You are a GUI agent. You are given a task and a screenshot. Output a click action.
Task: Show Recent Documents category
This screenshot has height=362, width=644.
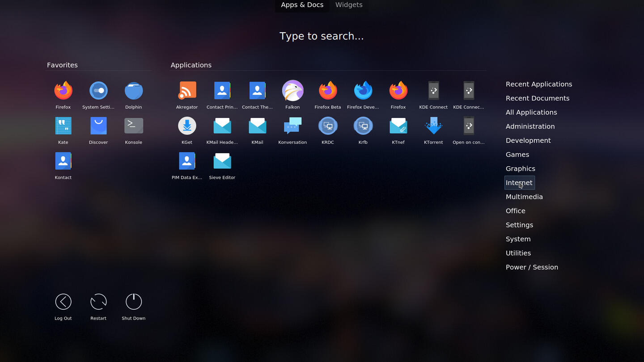538,98
